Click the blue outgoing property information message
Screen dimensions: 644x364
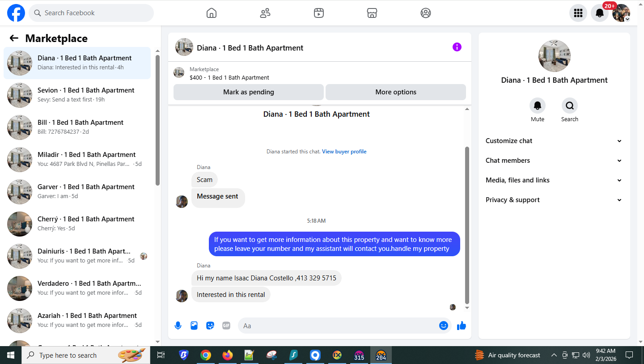[335, 244]
